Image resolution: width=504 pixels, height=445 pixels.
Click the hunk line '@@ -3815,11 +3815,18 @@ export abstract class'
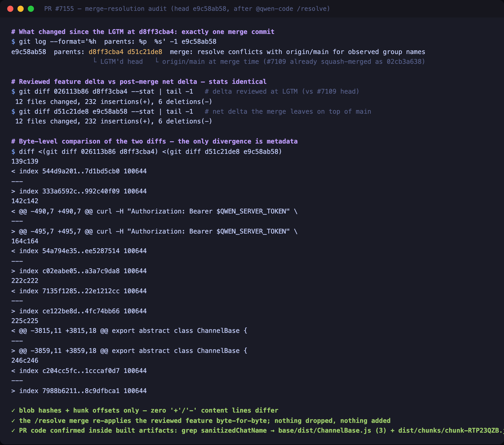(129, 331)
